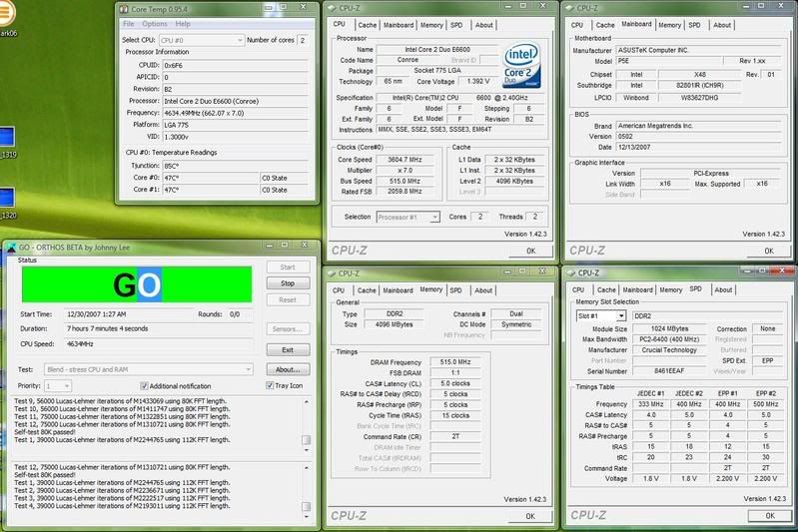Click the CPUID field showing 0x6F6
The image size is (798, 532).
click(235, 66)
